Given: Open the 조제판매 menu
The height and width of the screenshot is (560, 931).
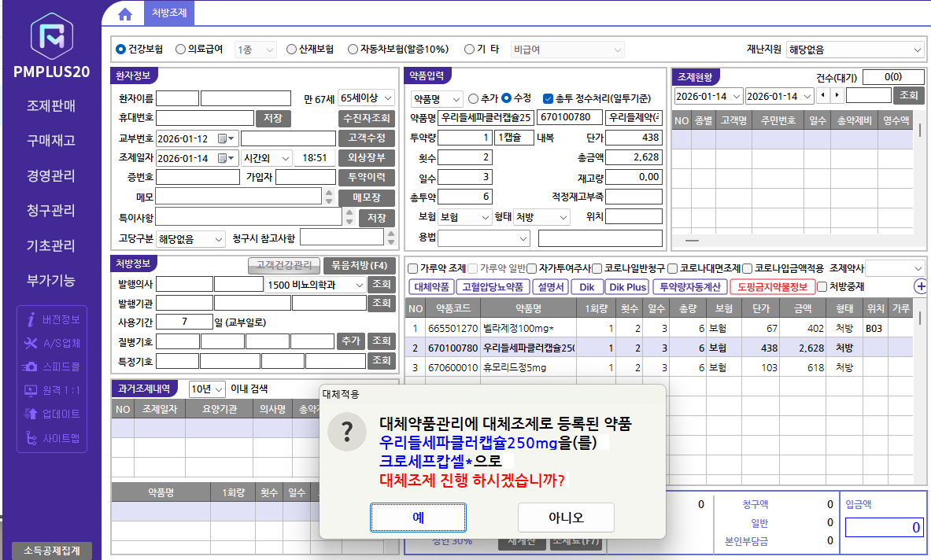Looking at the screenshot, I should [x=51, y=105].
